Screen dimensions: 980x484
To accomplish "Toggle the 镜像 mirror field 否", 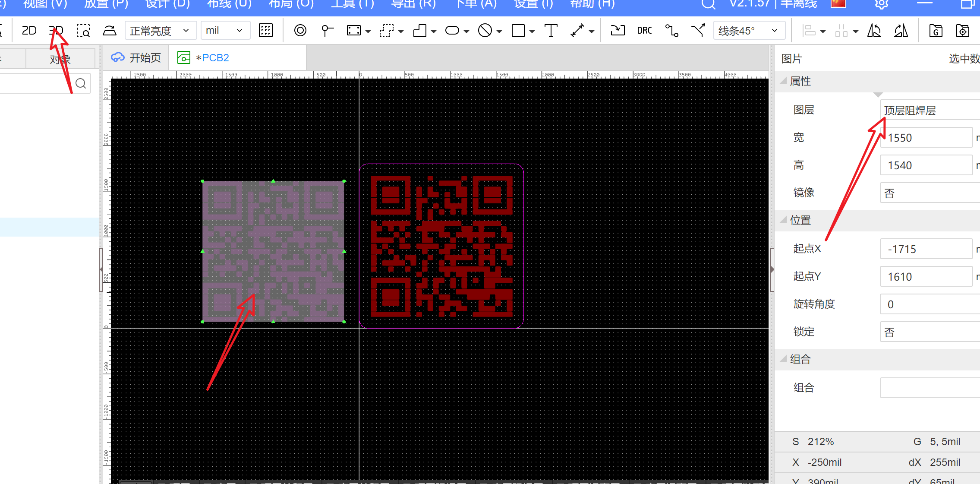I will pyautogui.click(x=930, y=193).
